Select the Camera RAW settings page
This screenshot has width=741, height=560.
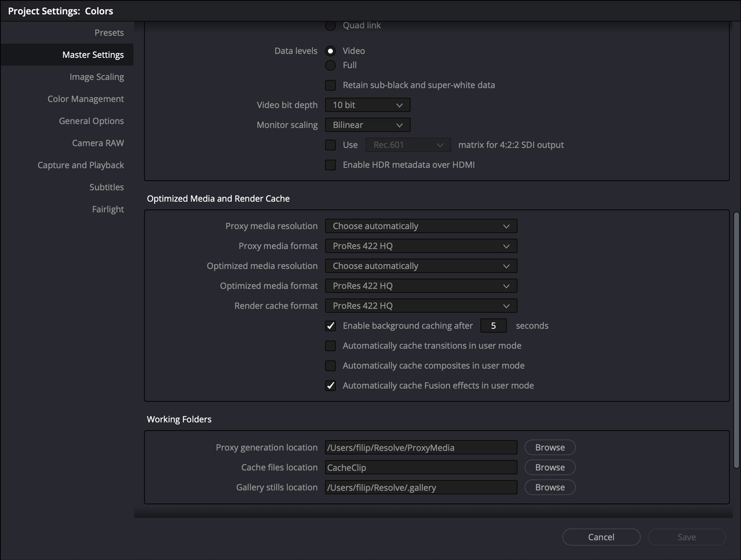tap(97, 143)
